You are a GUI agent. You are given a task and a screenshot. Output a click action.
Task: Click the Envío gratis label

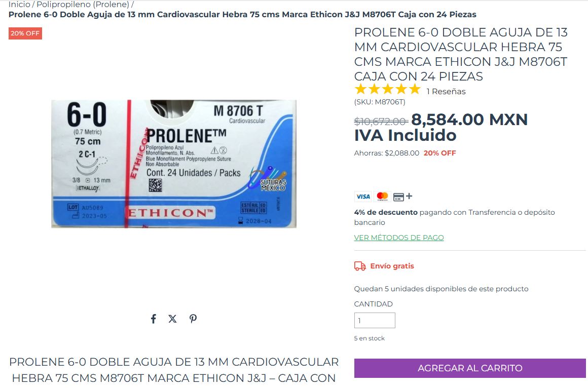pos(392,266)
